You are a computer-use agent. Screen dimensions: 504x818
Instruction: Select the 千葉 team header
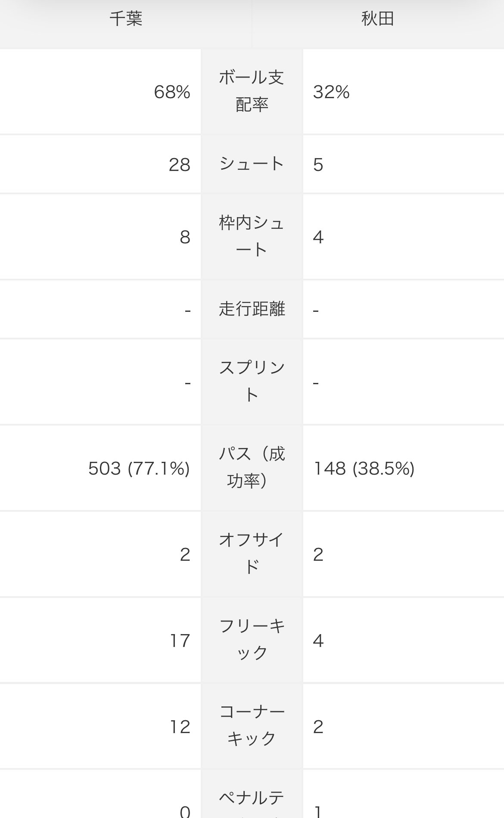click(126, 19)
